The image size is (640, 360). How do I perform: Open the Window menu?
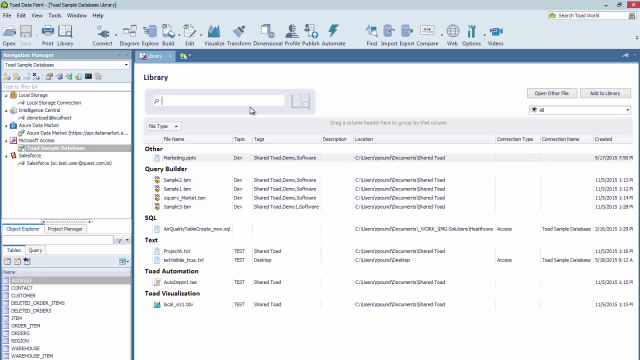77,16
